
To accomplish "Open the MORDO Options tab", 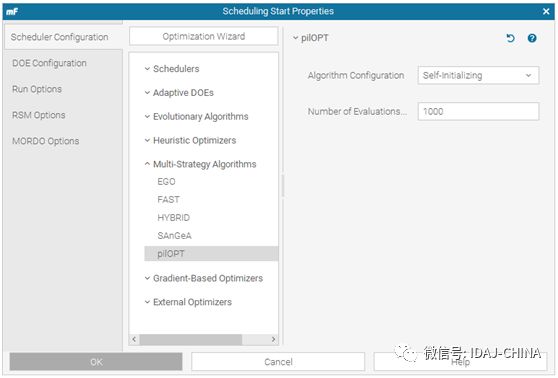I will click(46, 141).
